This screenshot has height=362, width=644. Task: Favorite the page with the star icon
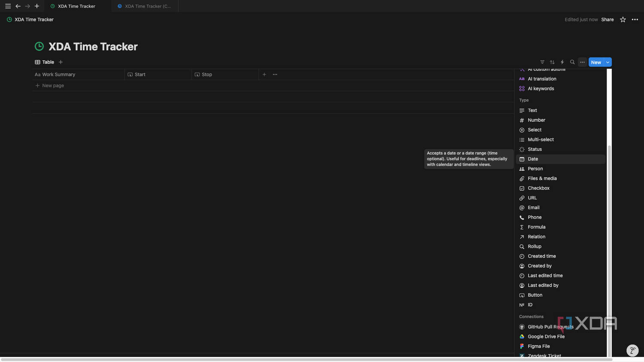pyautogui.click(x=623, y=19)
